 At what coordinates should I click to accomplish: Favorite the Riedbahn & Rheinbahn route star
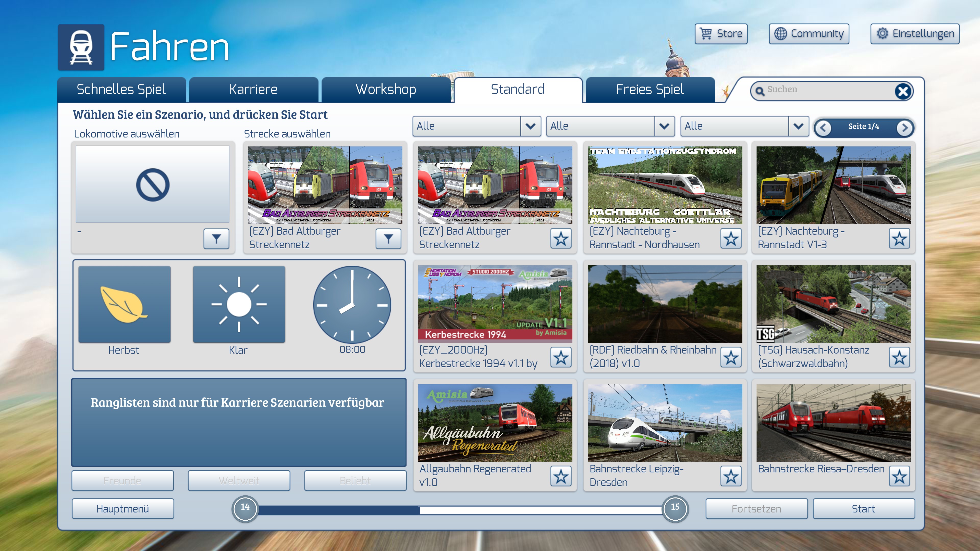[731, 357]
